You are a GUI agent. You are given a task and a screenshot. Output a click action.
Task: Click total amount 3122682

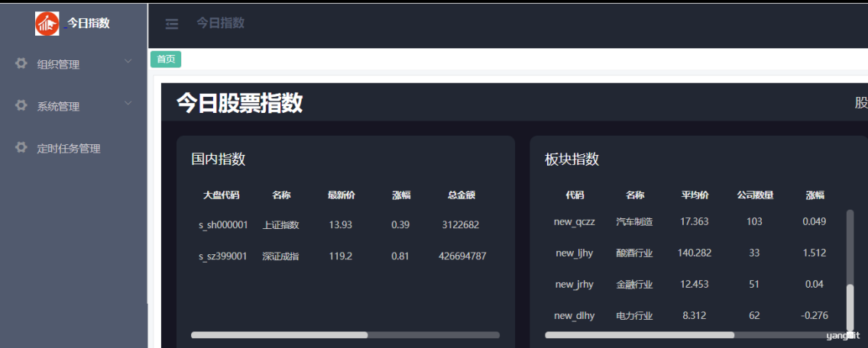pos(461,225)
